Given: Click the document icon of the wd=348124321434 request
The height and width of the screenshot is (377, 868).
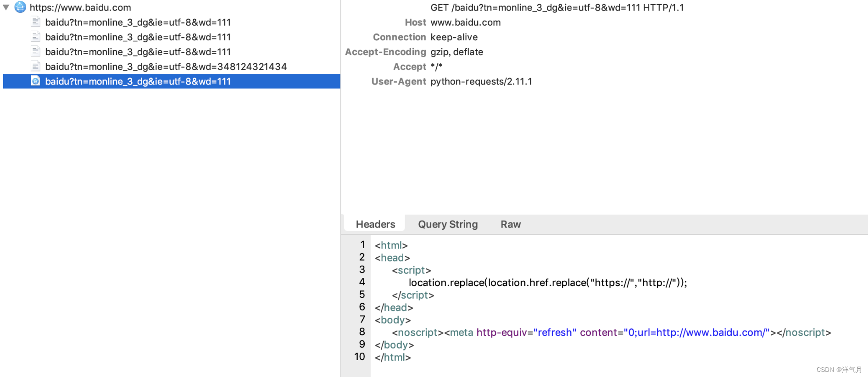Looking at the screenshot, I should coord(36,66).
